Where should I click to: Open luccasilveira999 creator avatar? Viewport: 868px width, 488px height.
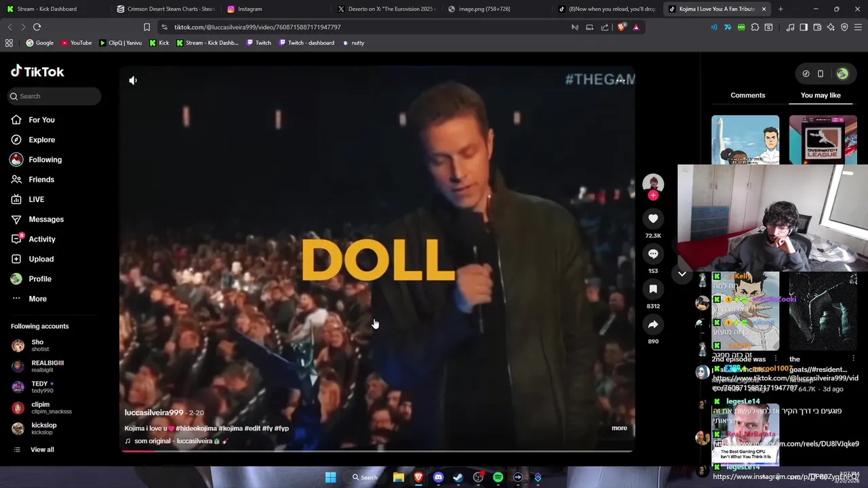coord(653,183)
